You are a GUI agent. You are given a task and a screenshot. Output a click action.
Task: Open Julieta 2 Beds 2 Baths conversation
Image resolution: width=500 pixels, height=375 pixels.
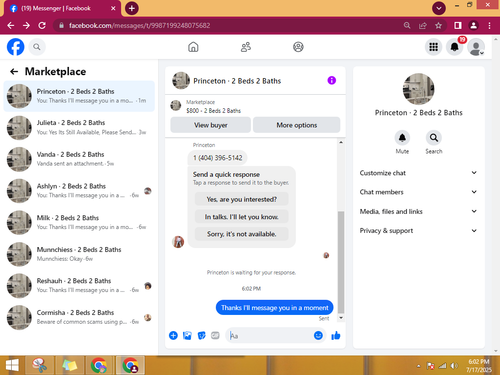click(79, 128)
